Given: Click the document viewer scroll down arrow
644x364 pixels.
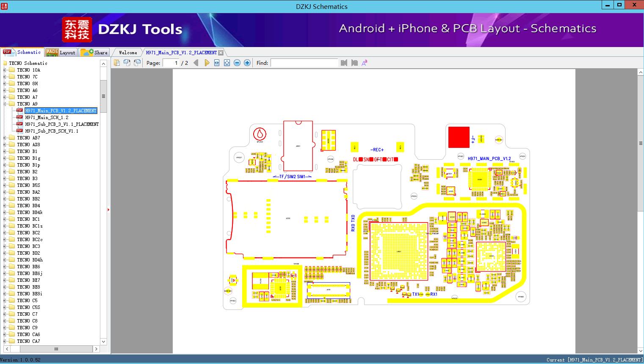Looking at the screenshot, I should coord(641,350).
